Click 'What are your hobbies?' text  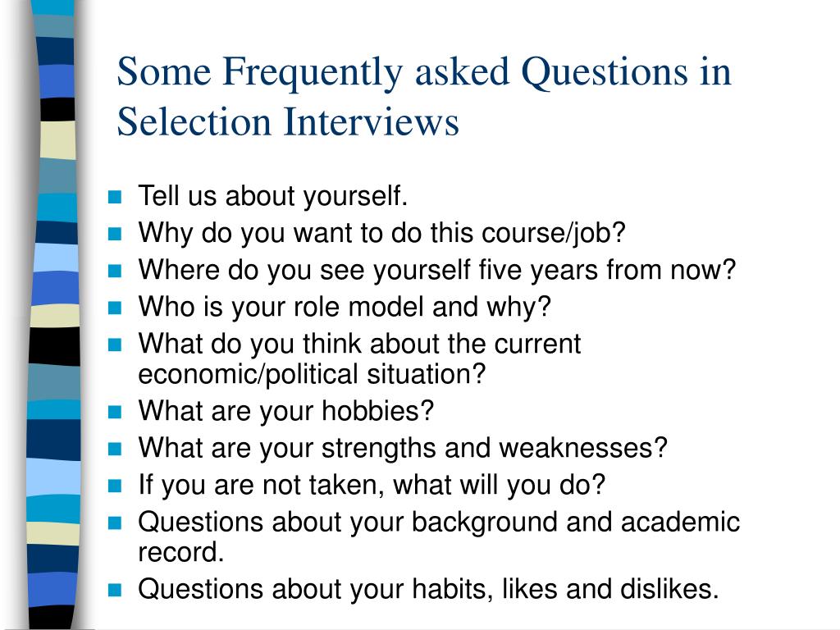[286, 412]
